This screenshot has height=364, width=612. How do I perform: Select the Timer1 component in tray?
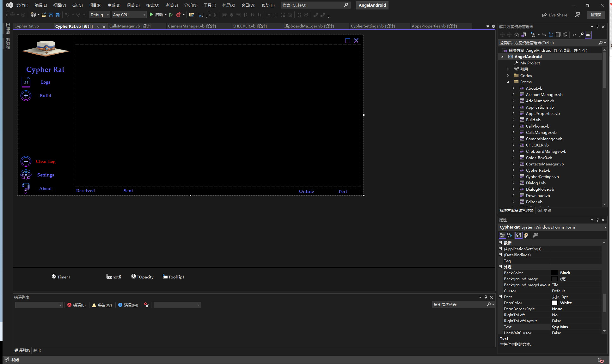click(x=61, y=277)
